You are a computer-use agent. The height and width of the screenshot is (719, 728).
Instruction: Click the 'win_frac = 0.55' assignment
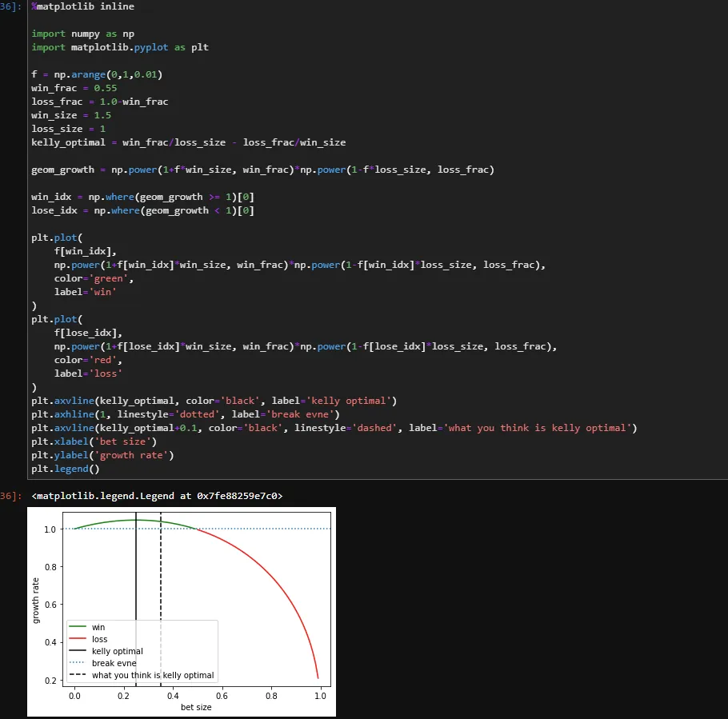[74, 88]
